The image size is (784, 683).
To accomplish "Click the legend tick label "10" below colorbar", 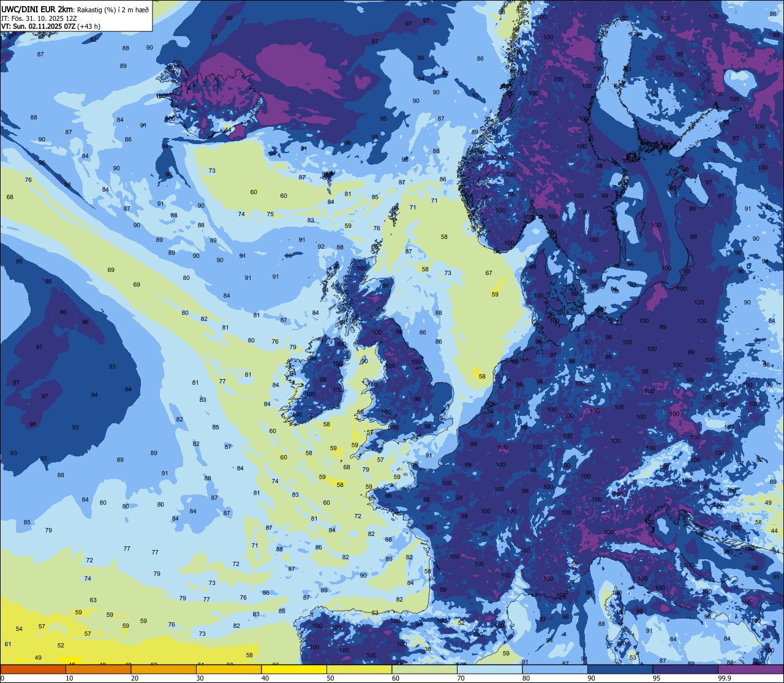I will tap(70, 678).
